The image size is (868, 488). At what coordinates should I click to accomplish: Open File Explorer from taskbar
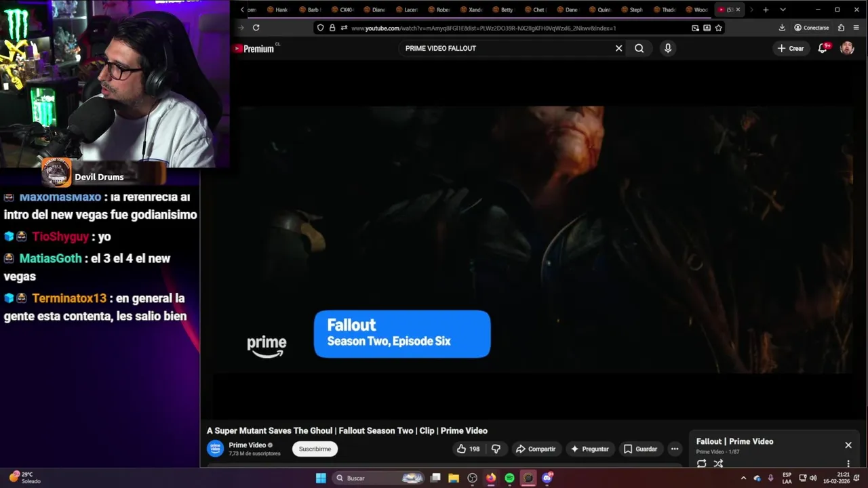[454, 478]
